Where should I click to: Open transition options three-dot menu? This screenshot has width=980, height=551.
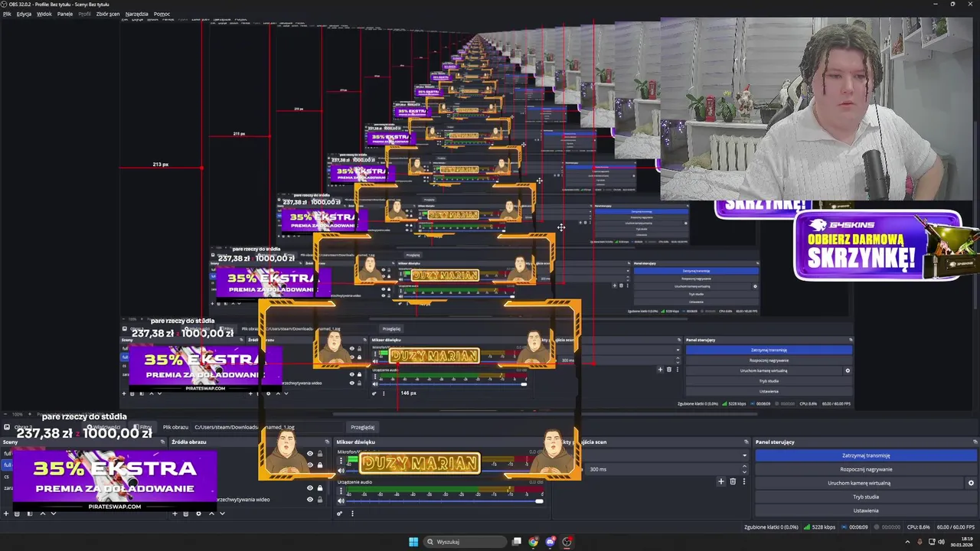[x=744, y=481]
